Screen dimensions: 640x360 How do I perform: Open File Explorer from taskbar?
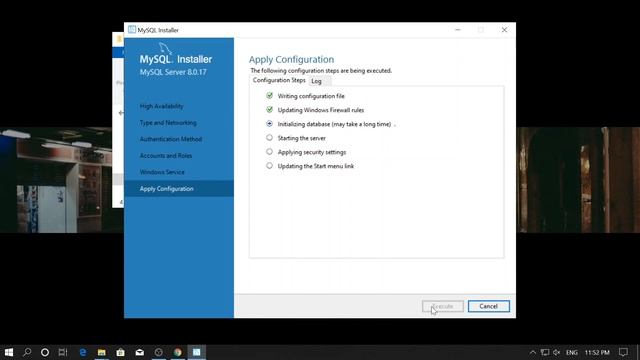tap(102, 352)
